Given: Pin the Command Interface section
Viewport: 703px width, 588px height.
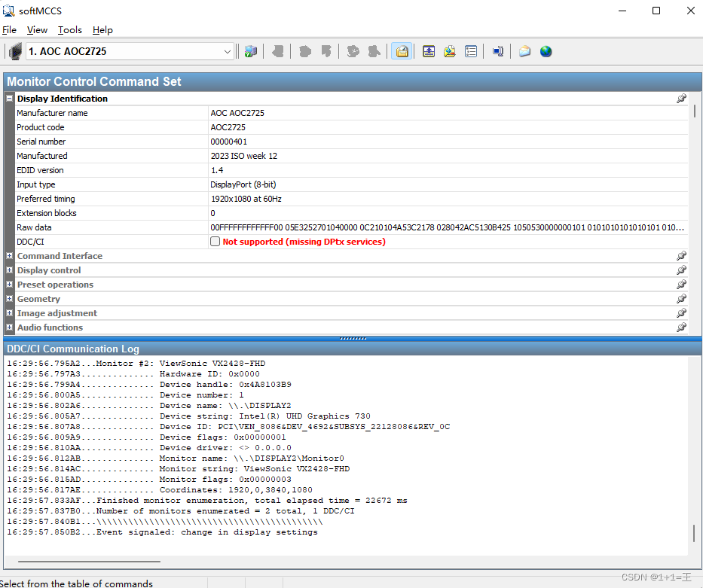Looking at the screenshot, I should 681,256.
